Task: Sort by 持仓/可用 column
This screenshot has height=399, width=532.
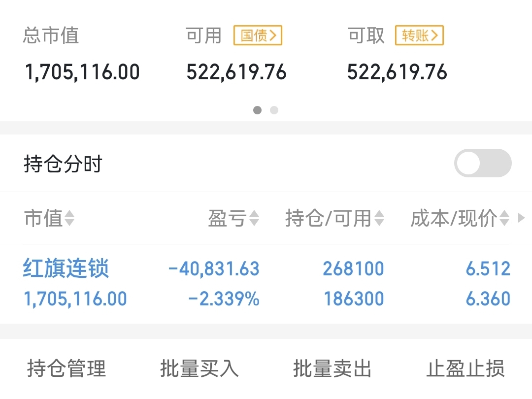Action: [334, 218]
